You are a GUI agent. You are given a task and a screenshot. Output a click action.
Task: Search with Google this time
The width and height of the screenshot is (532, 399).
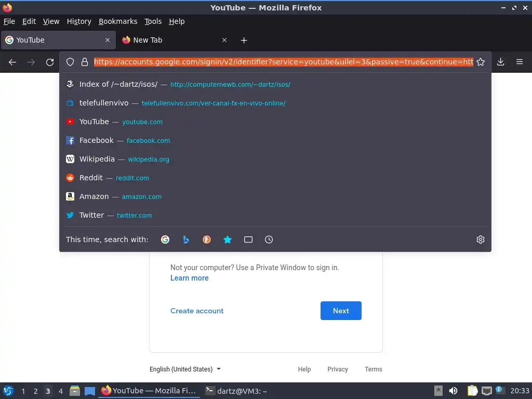[x=165, y=240]
